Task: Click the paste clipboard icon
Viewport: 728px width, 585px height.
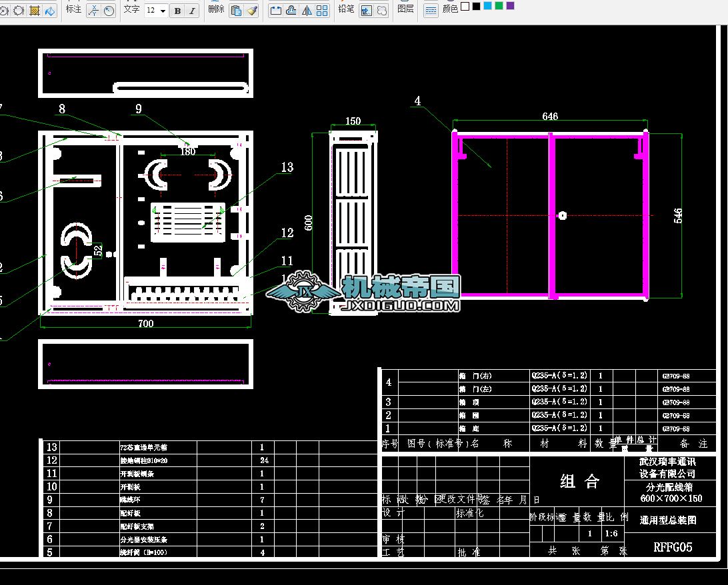Action: 236,10
